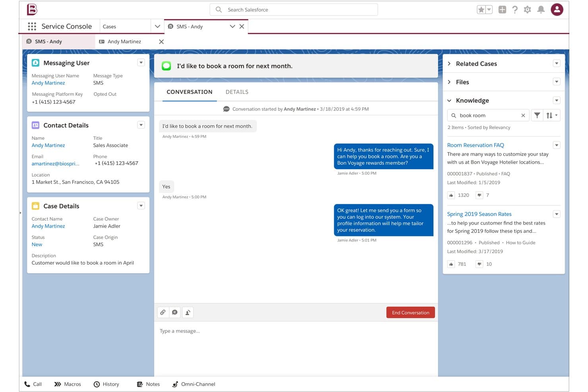This screenshot has width=588, height=392.
Task: Switch to the Andy Martinez subtab
Action: pyautogui.click(x=124, y=41)
